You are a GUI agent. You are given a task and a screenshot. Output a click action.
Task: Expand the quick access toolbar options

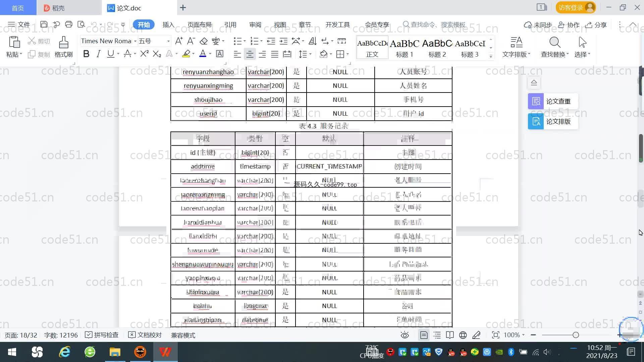[123, 25]
